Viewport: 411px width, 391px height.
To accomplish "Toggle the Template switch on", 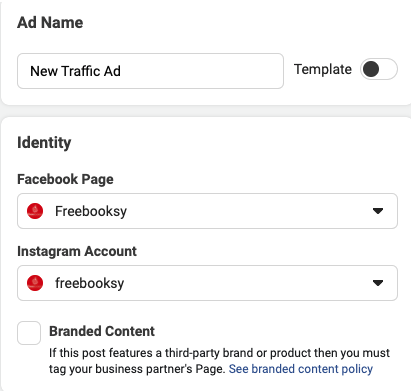I will click(x=379, y=69).
